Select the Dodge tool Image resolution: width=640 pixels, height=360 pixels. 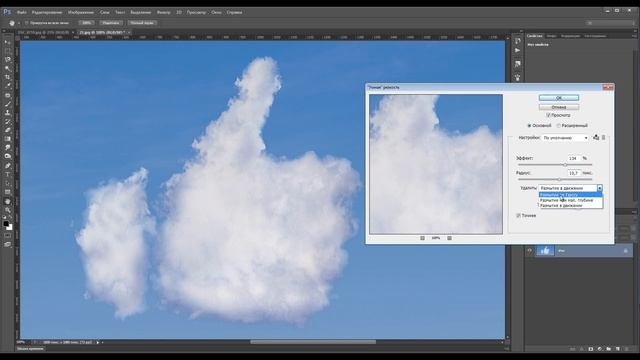(x=7, y=156)
